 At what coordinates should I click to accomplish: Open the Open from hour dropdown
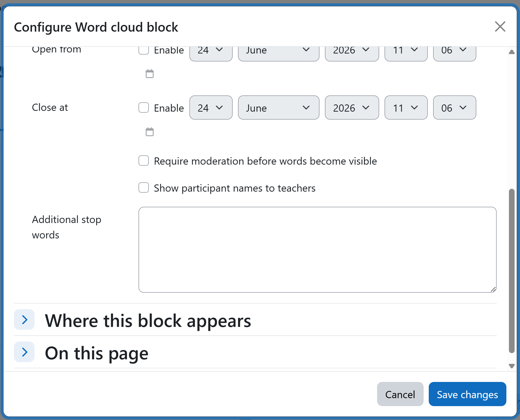(406, 53)
